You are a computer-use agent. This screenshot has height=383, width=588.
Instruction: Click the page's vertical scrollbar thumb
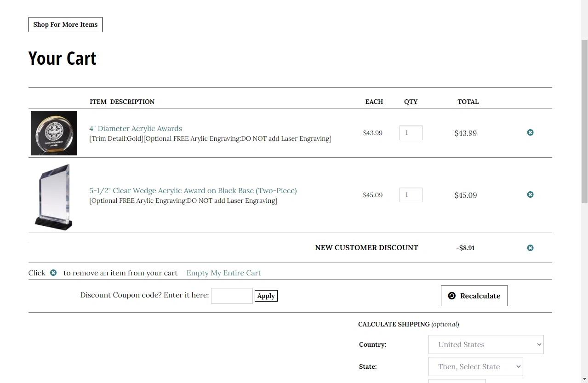click(x=584, y=120)
